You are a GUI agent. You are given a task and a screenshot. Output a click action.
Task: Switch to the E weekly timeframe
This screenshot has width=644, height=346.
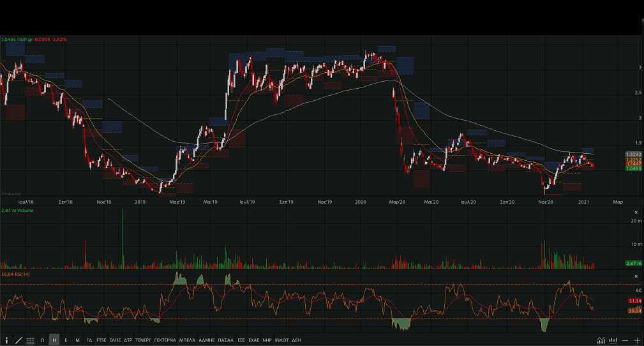(x=66, y=340)
